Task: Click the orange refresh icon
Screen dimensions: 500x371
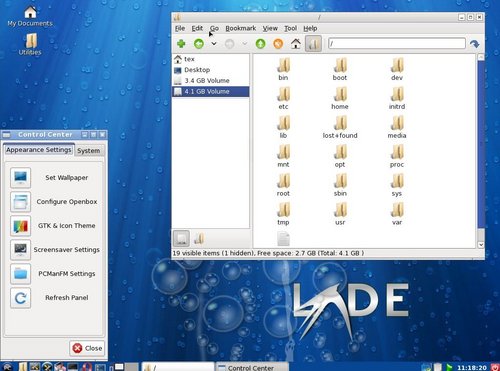Action: pos(278,44)
